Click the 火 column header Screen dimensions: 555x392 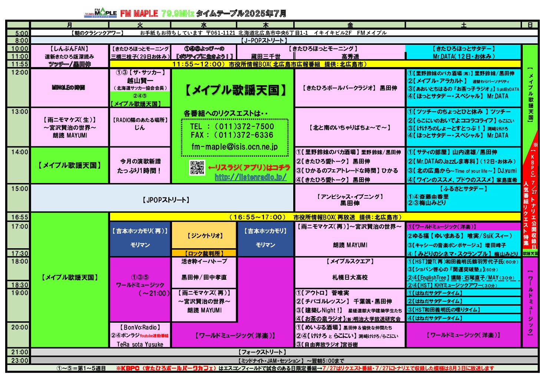tap(140, 25)
